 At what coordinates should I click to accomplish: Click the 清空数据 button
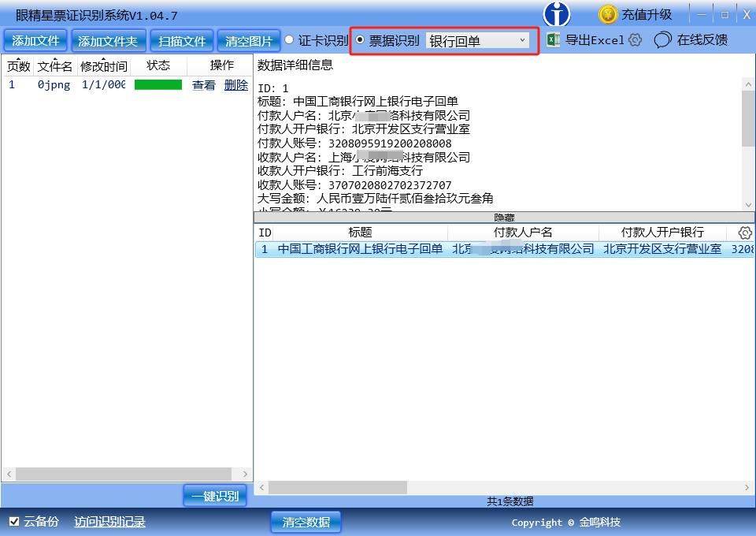306,522
